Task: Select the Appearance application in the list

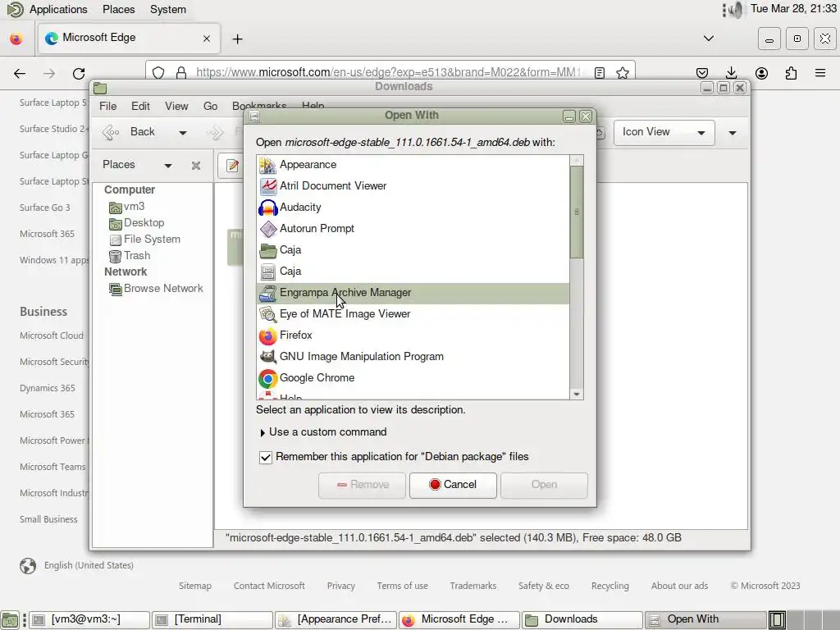Action: pyautogui.click(x=413, y=165)
